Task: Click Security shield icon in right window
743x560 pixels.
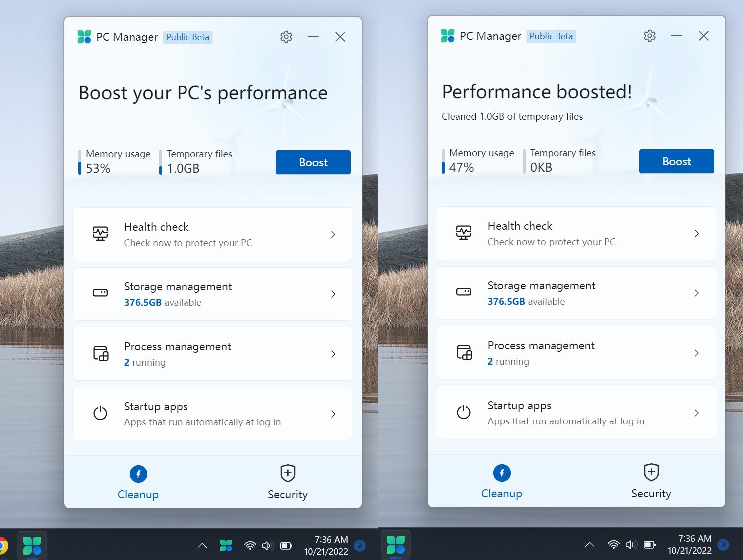Action: pos(651,472)
